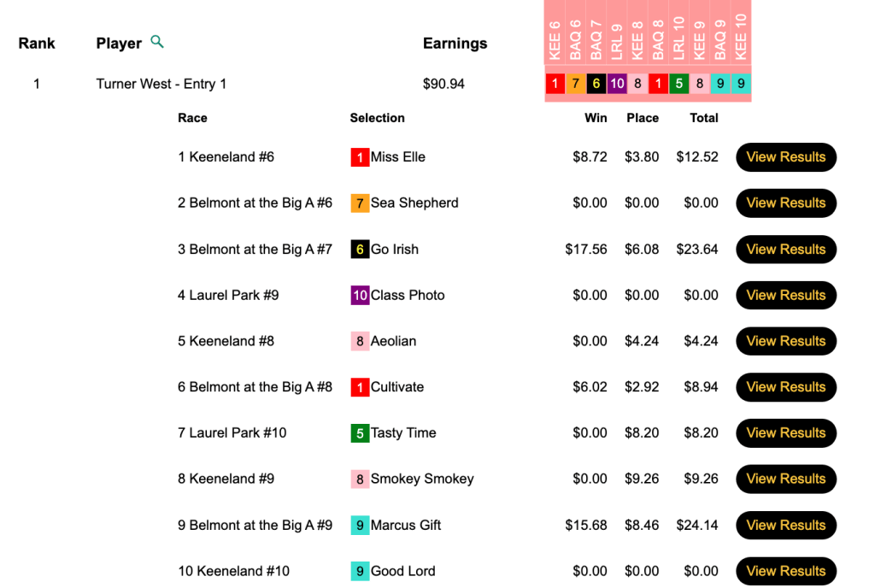Click the purple number 10 Class Photo badge

point(360,296)
